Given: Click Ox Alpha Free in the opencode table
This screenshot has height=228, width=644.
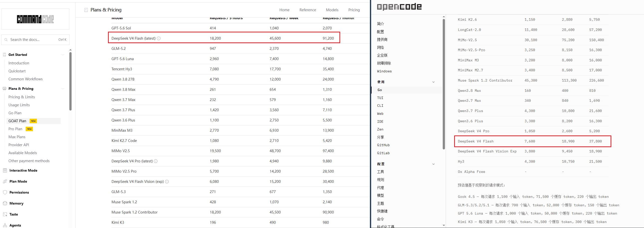Looking at the screenshot, I should 471,172.
